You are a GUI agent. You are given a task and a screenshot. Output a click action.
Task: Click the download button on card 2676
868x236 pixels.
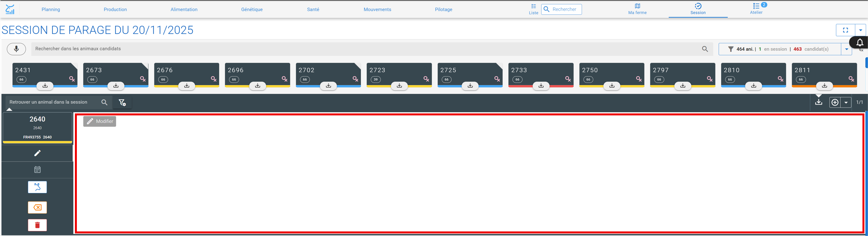coord(187,86)
